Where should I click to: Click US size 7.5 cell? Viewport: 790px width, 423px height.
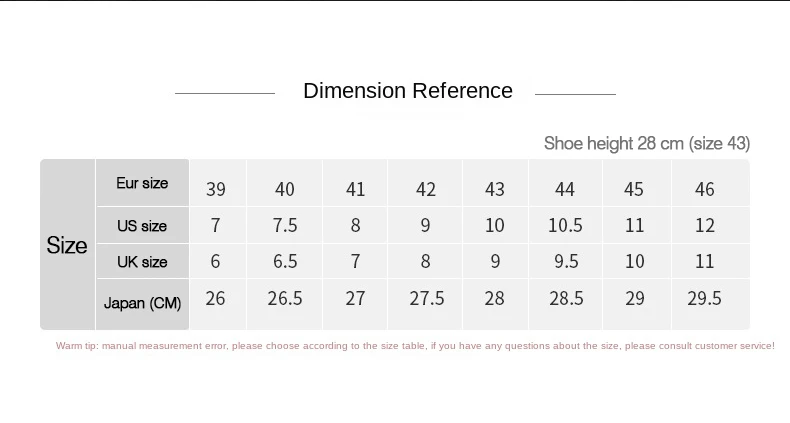click(285, 225)
